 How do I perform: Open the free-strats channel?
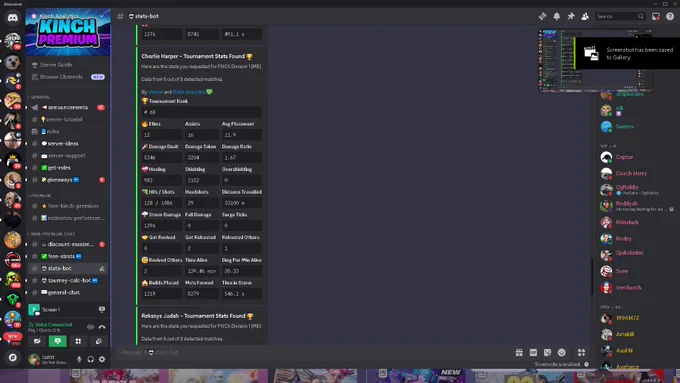(x=68, y=256)
